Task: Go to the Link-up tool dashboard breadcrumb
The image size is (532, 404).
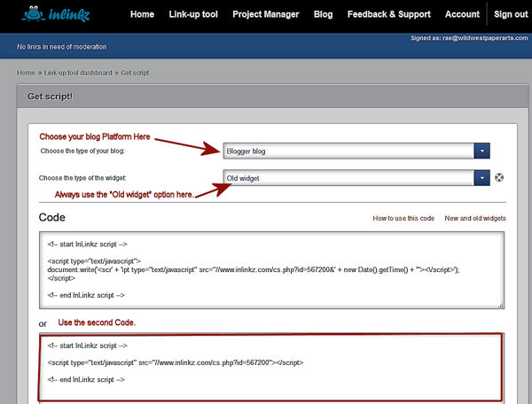Action: pyautogui.click(x=77, y=72)
